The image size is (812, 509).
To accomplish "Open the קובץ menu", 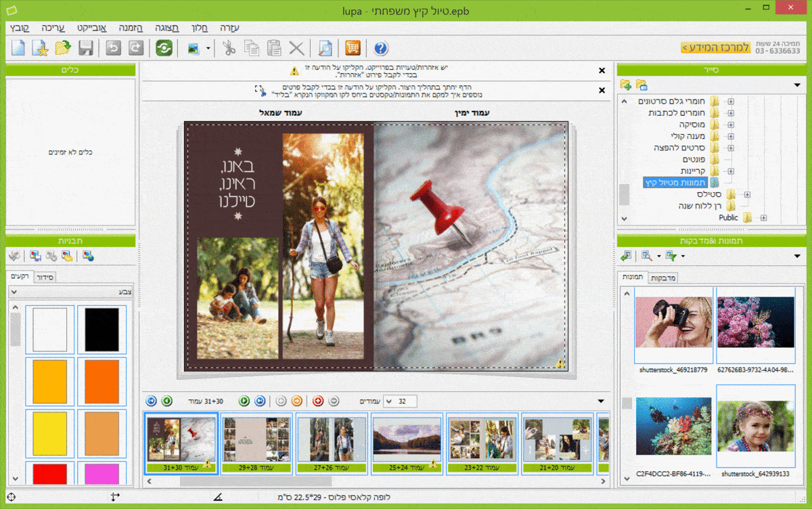I will tap(20, 28).
